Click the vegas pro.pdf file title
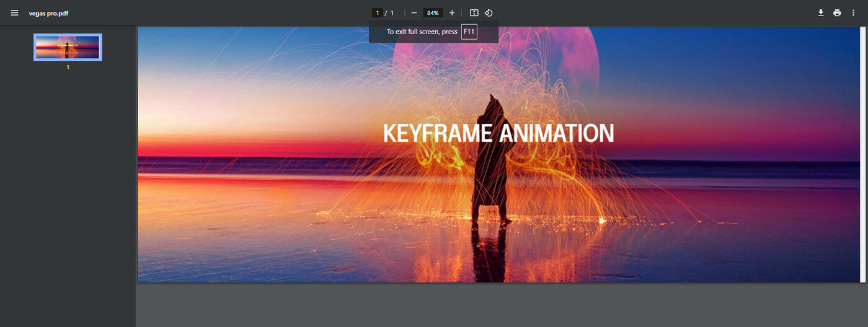This screenshot has height=327, width=868. (x=48, y=13)
